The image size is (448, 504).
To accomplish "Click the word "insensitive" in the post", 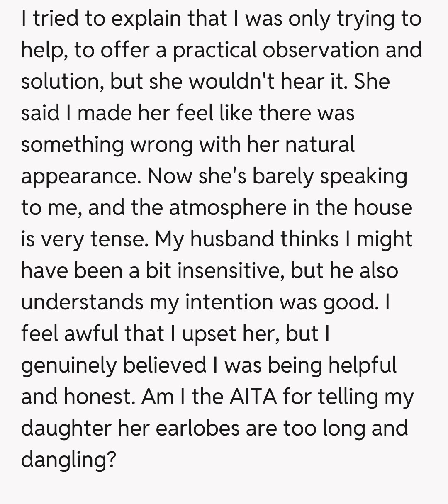I will (x=231, y=270).
